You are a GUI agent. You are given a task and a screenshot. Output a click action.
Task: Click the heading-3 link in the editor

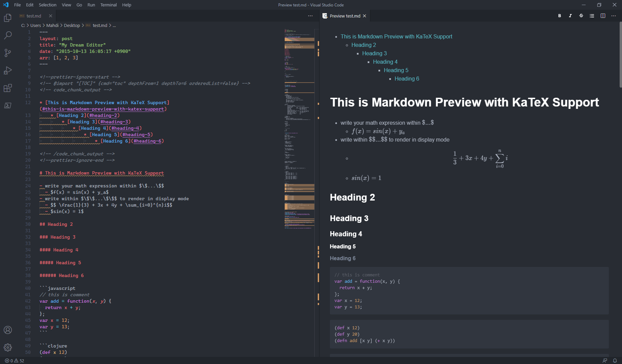tap(114, 122)
